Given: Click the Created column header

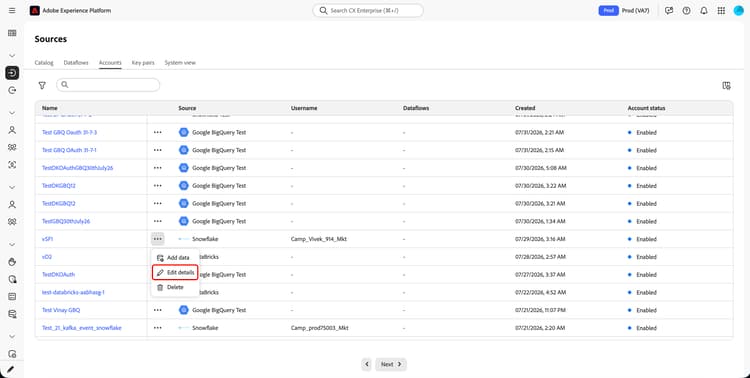Looking at the screenshot, I should (525, 108).
